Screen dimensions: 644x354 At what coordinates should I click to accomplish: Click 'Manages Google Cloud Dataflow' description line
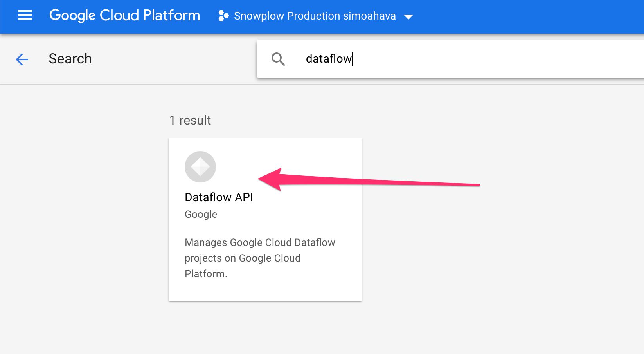coord(260,242)
